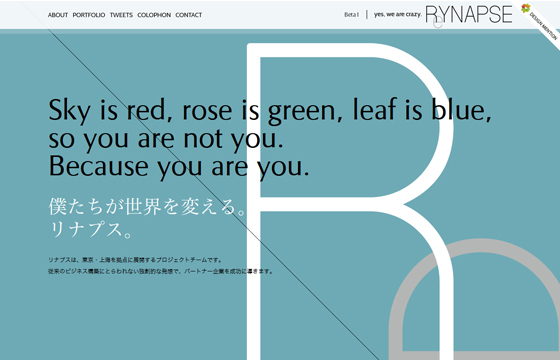Click the Design Mention corner ribbon
560x360 pixels.
[541, 24]
